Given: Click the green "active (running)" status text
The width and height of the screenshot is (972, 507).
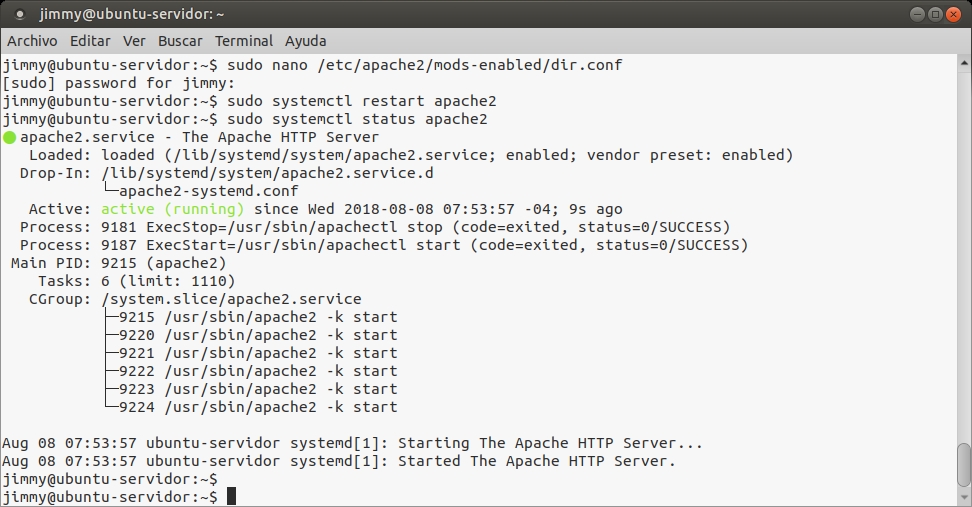Looking at the screenshot, I should click(172, 209).
